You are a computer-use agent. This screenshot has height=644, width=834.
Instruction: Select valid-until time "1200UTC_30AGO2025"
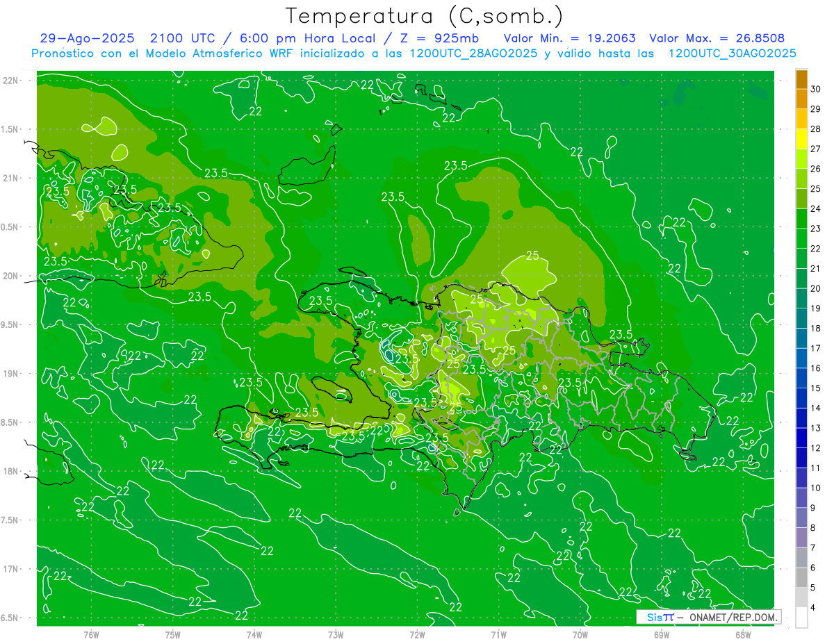point(732,53)
